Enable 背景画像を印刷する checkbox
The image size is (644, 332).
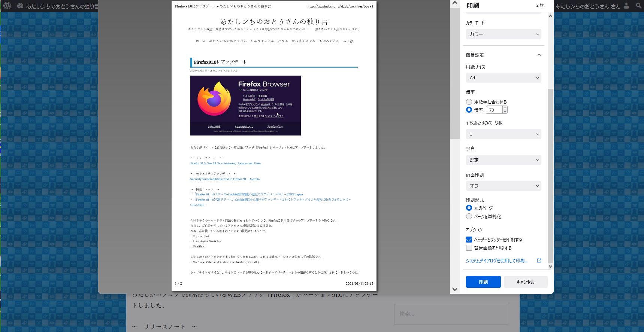[469, 248]
